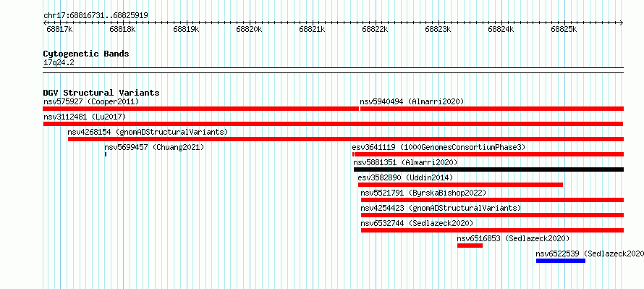Click the red bar for nsv4254423

tap(493, 215)
